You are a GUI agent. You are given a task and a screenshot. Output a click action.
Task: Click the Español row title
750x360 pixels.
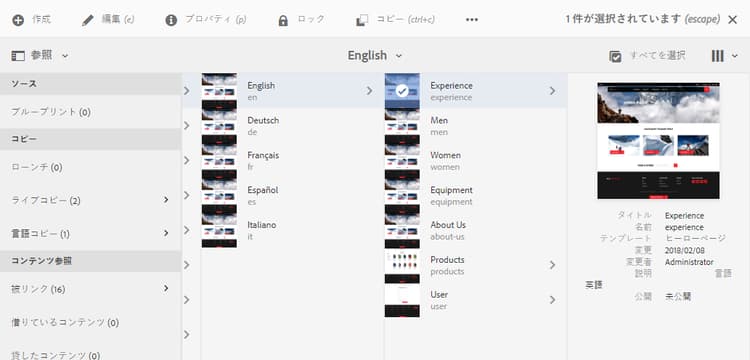click(x=263, y=190)
